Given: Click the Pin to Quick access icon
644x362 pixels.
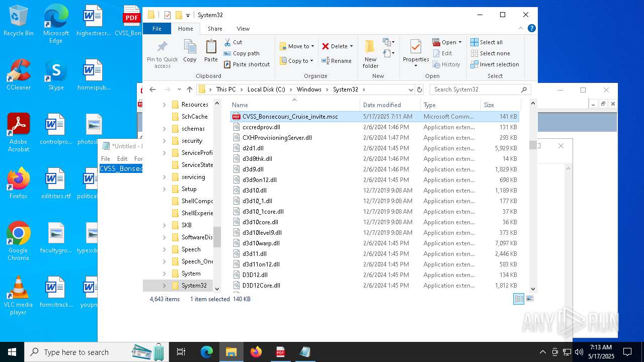Looking at the screenshot, I should pyautogui.click(x=162, y=54).
